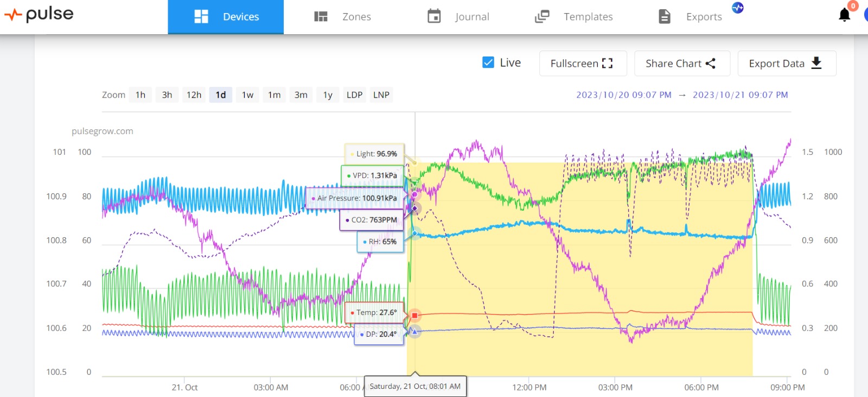
Task: Click the end date 2023/10/21 09:07 PM
Action: tap(740, 95)
